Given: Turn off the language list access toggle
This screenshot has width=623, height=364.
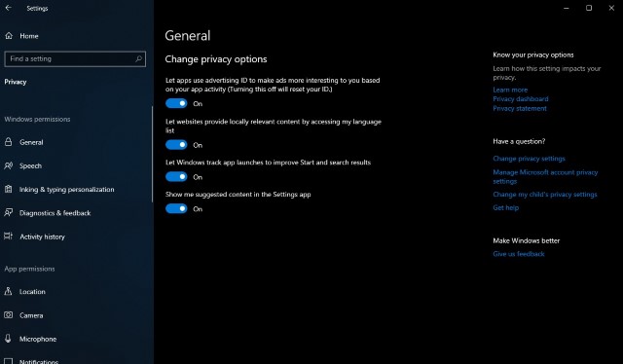Looking at the screenshot, I should 176,145.
